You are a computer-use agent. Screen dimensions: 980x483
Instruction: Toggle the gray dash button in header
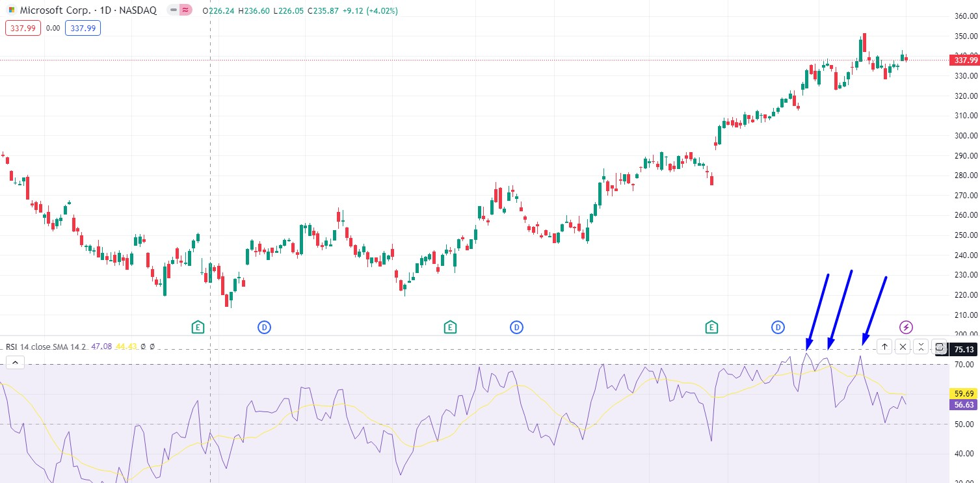pos(173,10)
